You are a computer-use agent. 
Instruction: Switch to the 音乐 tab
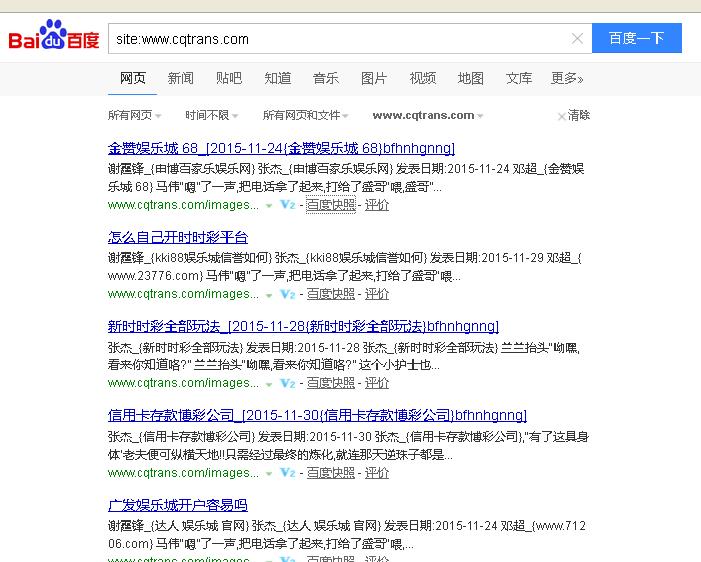(326, 78)
